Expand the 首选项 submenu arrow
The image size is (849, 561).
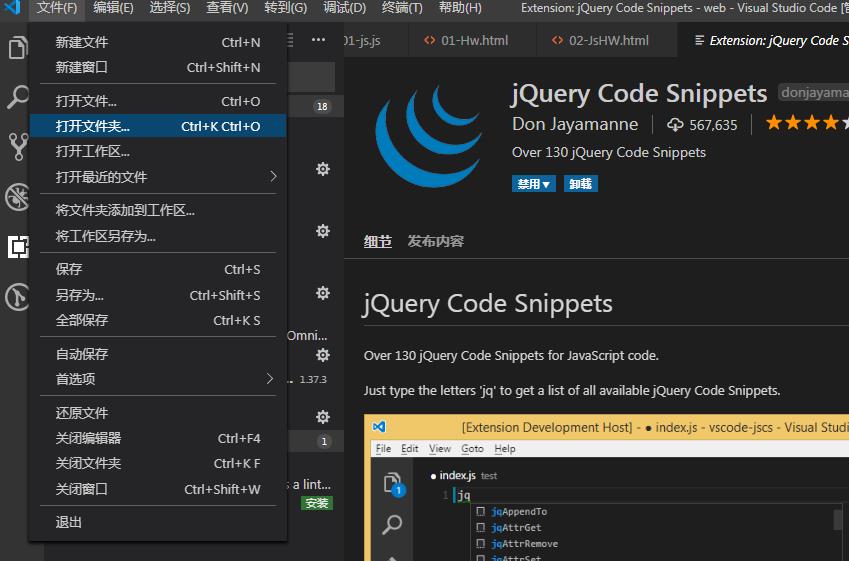270,379
